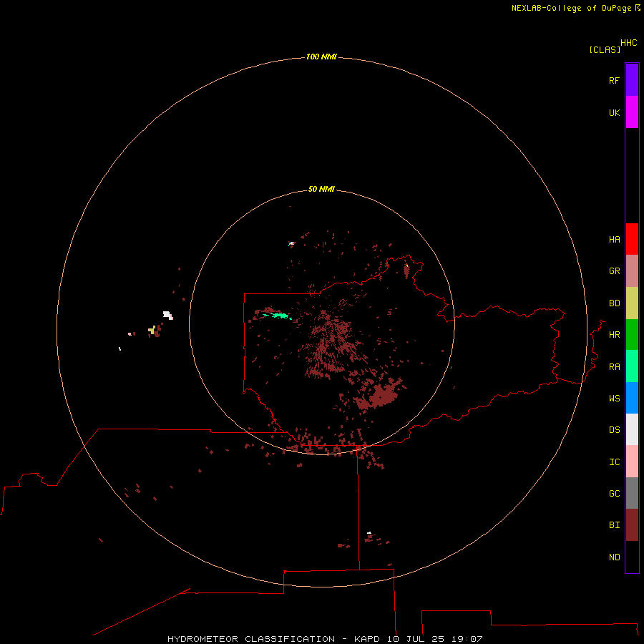Viewport: 644px width, 644px height.
Task: Click the 50 NMI range ring label
Action: [321, 189]
